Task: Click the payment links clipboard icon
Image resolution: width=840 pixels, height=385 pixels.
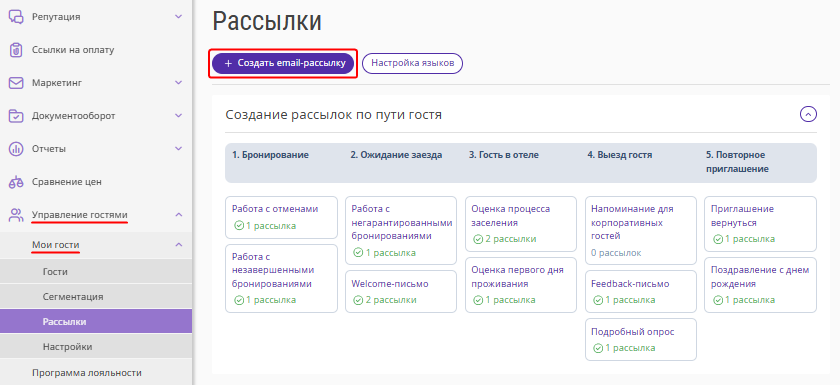Action: point(16,50)
